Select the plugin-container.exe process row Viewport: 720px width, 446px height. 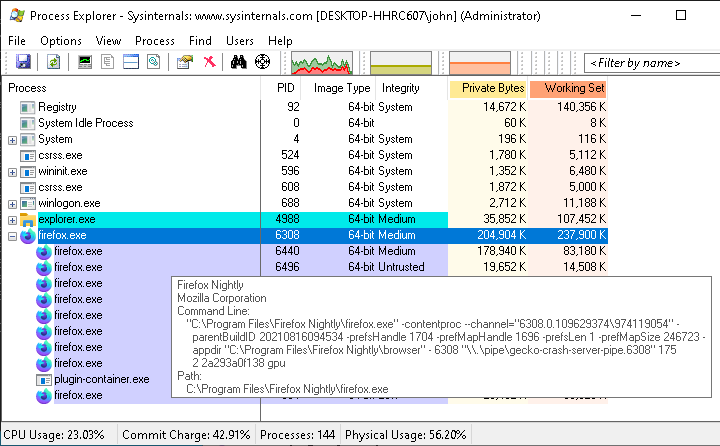(x=101, y=379)
